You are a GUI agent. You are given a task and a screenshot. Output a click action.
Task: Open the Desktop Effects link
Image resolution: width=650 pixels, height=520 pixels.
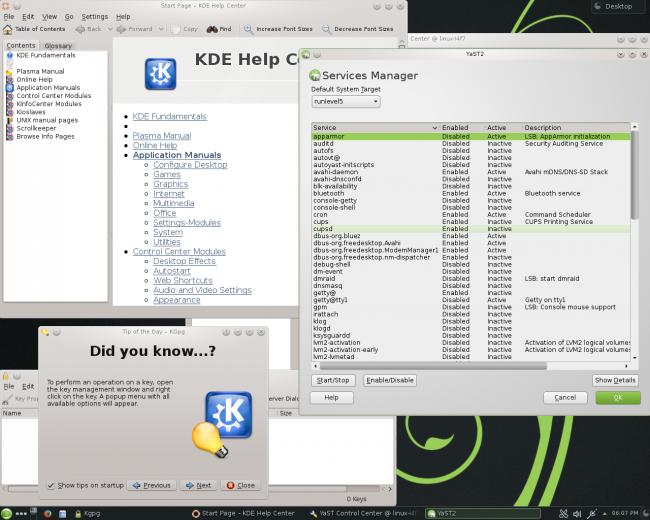click(184, 261)
